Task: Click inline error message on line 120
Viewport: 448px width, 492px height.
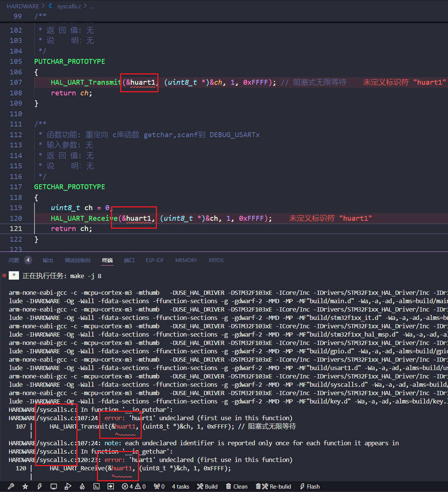Action: pyautogui.click(x=331, y=218)
